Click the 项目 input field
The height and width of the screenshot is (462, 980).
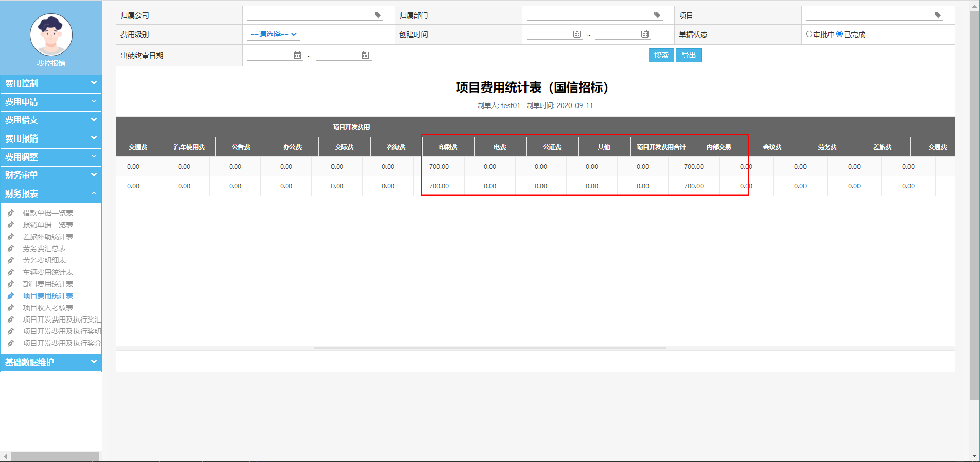874,15
